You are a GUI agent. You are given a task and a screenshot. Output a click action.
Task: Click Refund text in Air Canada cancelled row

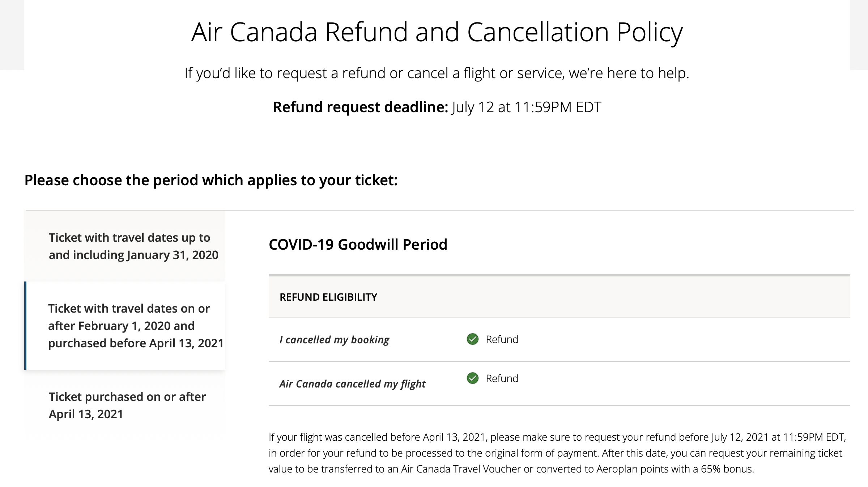point(502,378)
